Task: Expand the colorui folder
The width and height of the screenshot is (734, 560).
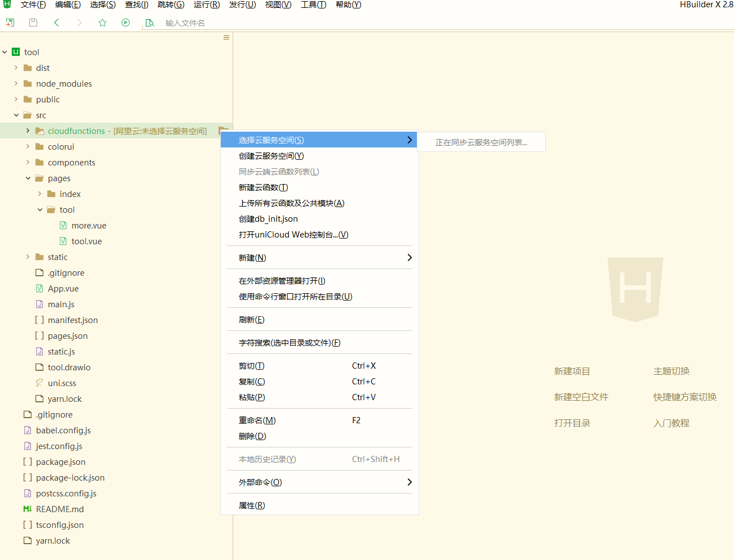Action: tap(28, 146)
